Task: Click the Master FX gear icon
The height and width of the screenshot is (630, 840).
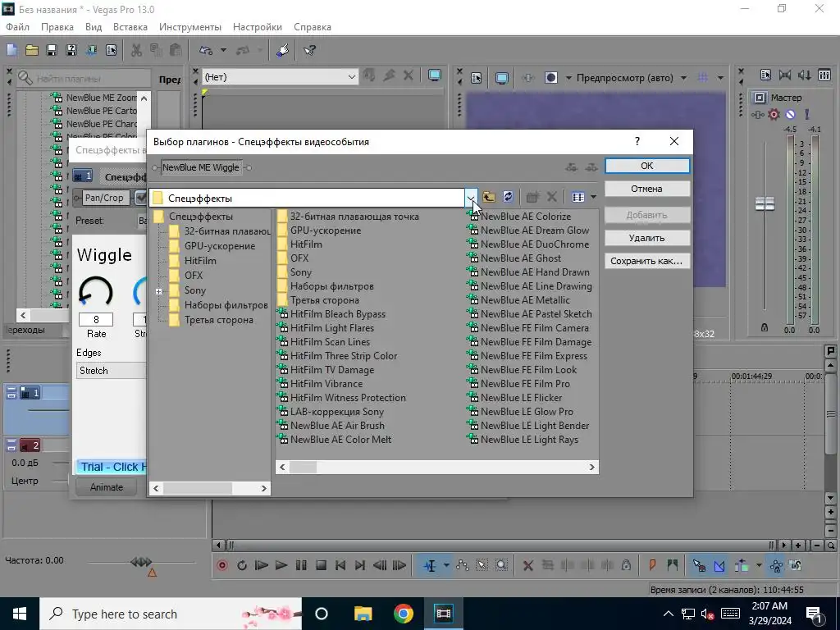Action: [774, 114]
